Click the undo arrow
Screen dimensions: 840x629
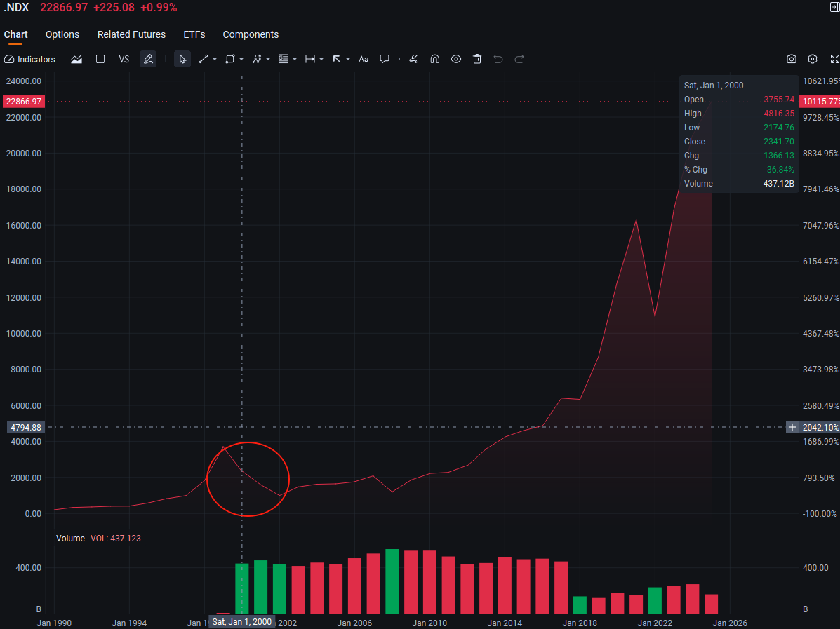pyautogui.click(x=498, y=60)
